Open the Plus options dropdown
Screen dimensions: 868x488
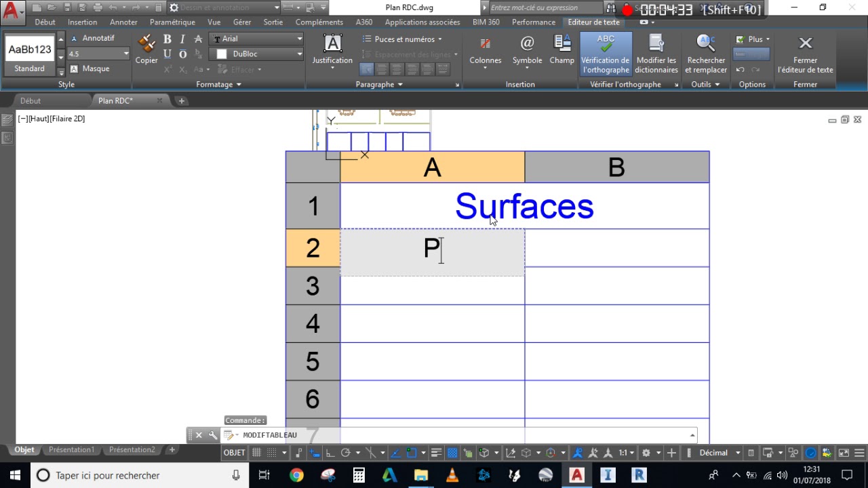coord(753,39)
